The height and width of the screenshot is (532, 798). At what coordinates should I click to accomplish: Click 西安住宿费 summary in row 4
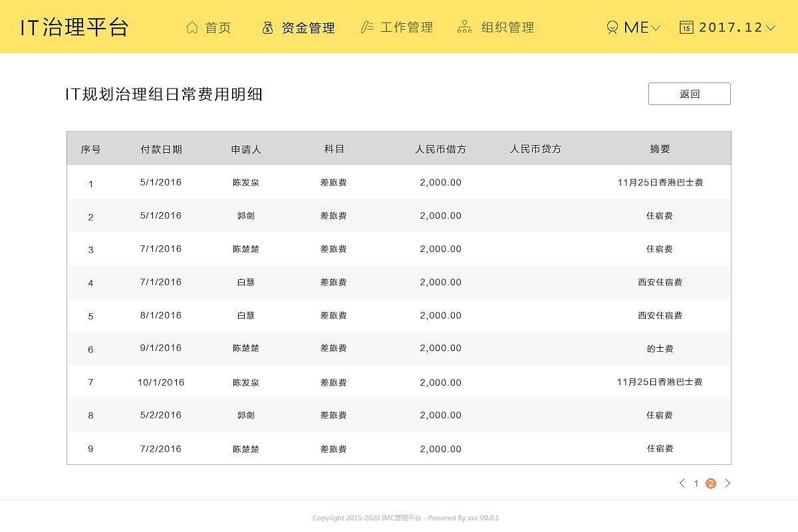point(660,282)
